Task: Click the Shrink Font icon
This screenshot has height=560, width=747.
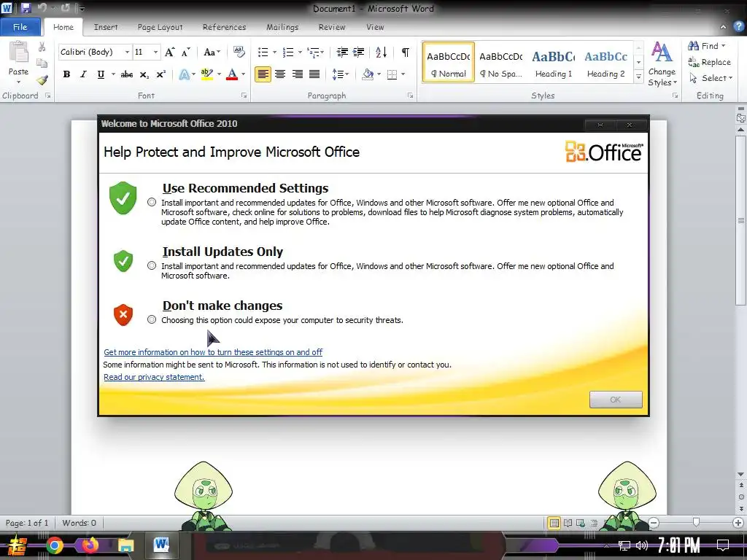Action: pos(186,52)
